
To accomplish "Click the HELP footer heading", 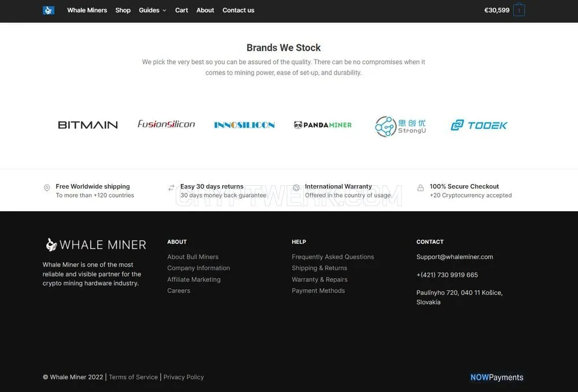I will 299,242.
